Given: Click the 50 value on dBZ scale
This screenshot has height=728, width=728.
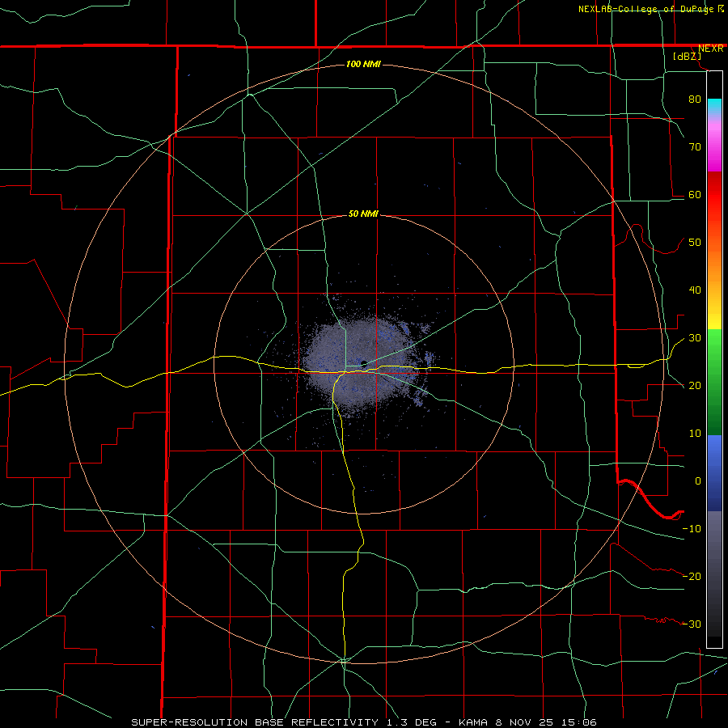Looking at the screenshot, I should coord(695,243).
